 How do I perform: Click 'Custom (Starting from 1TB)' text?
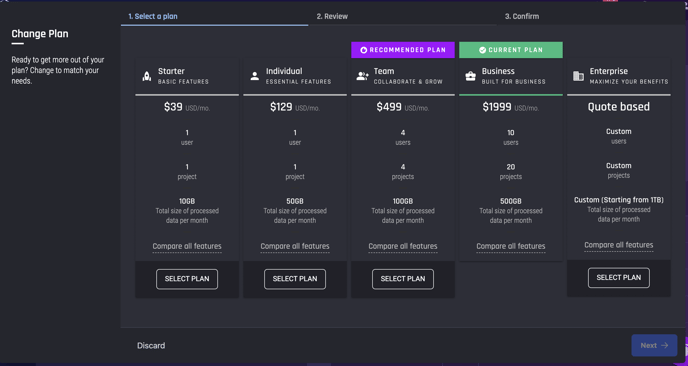[619, 200]
